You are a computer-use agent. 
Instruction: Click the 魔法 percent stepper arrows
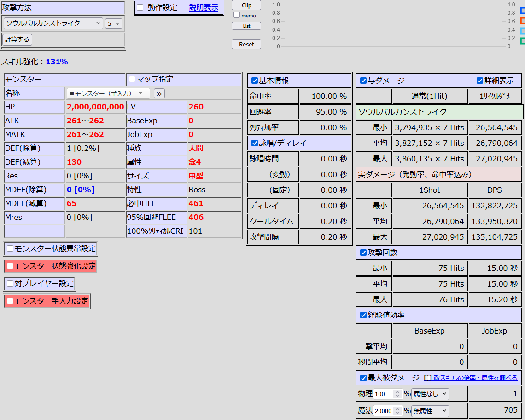(397, 411)
